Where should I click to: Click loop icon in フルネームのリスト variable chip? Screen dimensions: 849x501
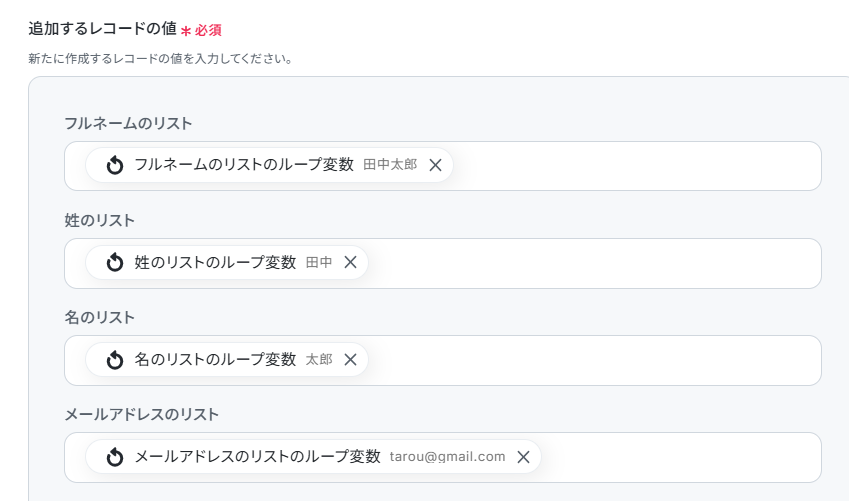[114, 165]
